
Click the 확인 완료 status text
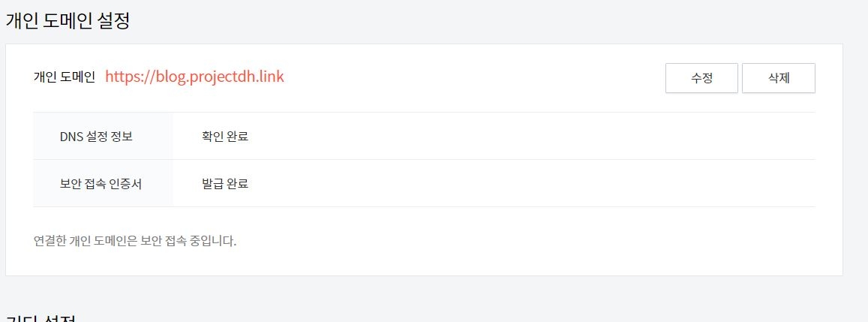point(225,137)
